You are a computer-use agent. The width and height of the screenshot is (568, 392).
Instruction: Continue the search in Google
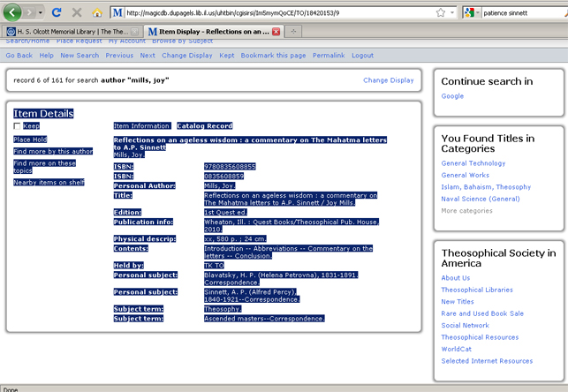click(452, 96)
